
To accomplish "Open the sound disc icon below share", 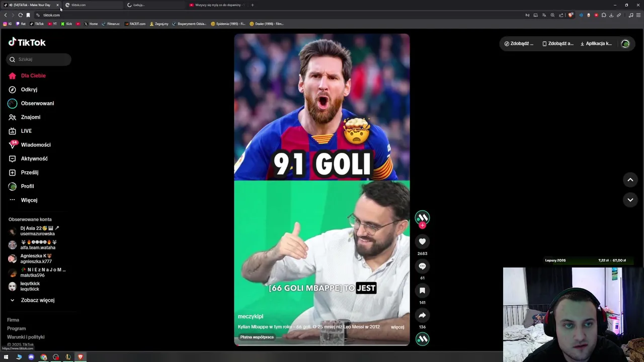I will point(422,339).
